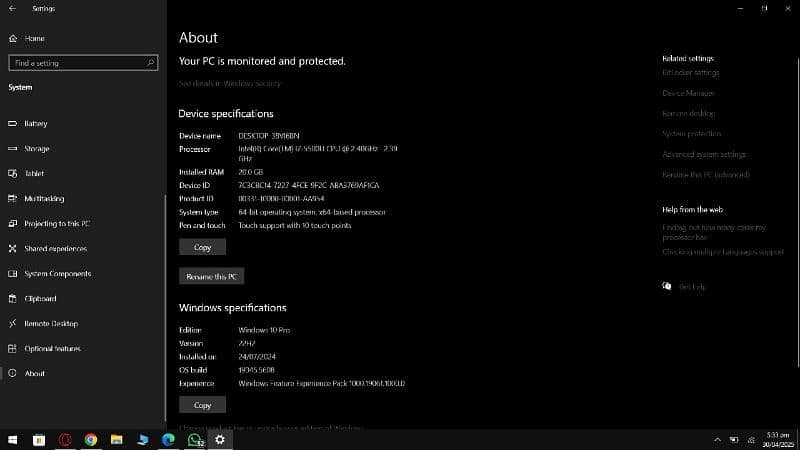The image size is (800, 450).
Task: Open See details in Windows Security link
Action: tap(230, 83)
